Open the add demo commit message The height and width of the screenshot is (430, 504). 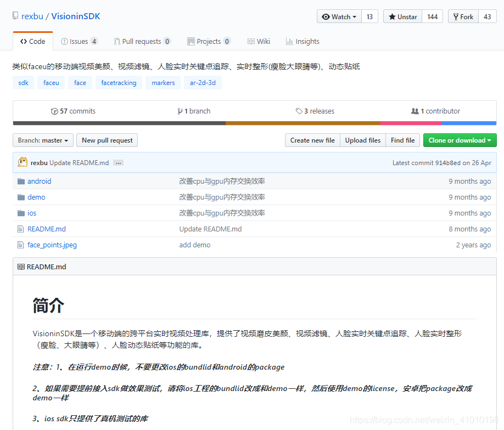coord(195,245)
